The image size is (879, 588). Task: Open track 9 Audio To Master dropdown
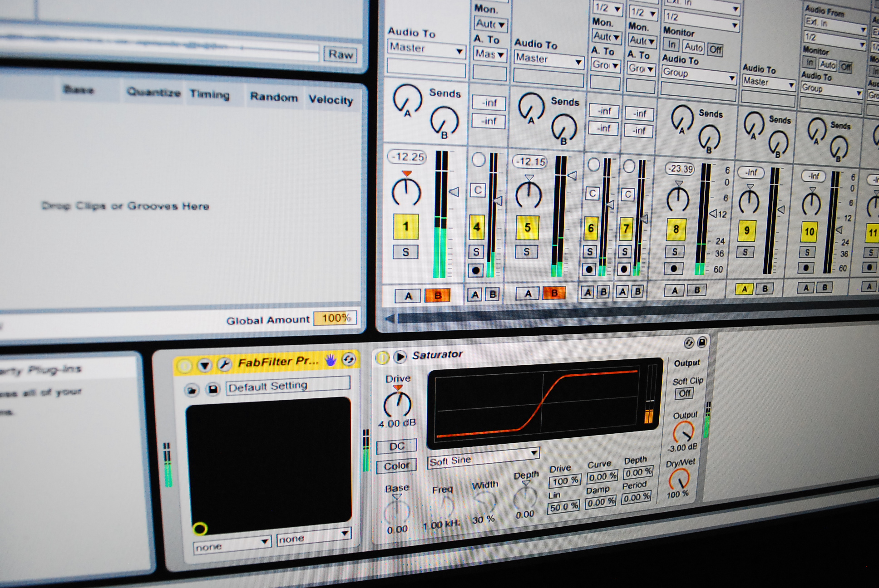(769, 83)
